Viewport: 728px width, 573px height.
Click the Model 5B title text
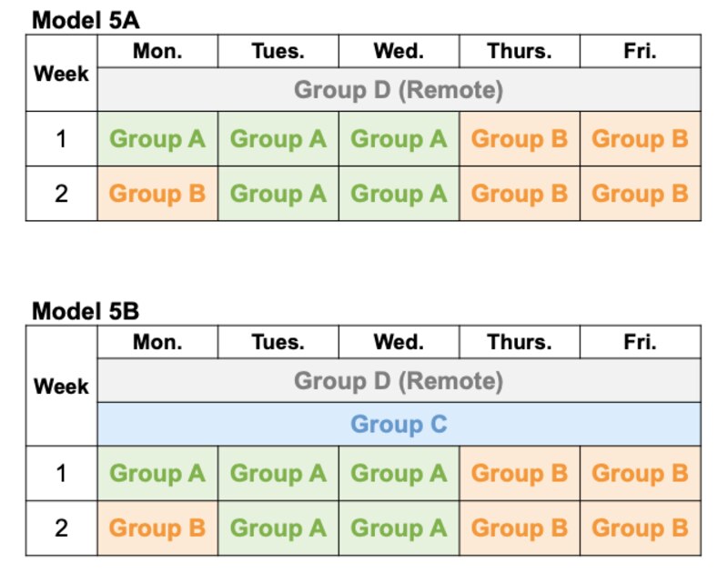(85, 311)
